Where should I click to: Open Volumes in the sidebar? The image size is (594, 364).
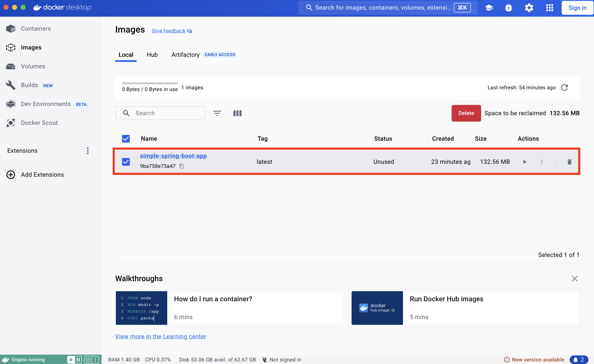pos(33,66)
